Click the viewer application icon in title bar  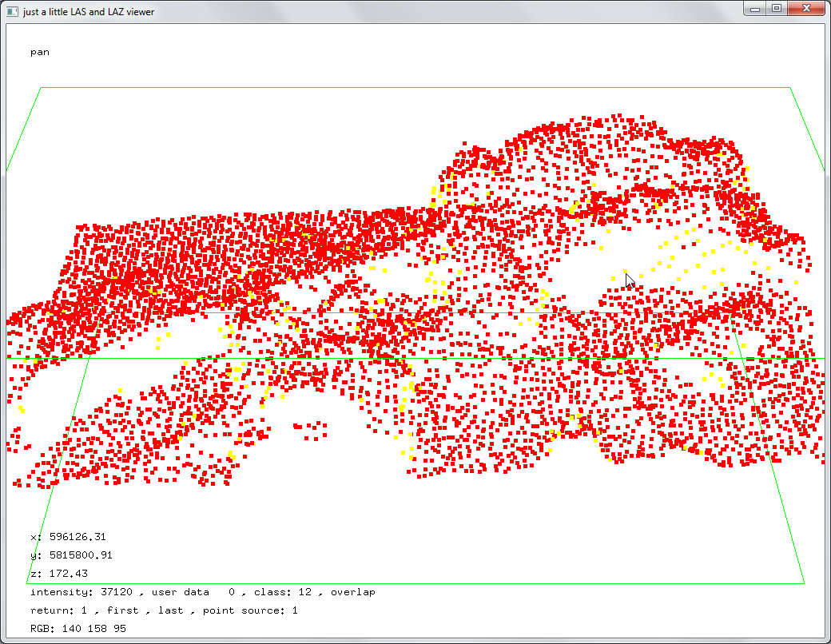pyautogui.click(x=12, y=11)
